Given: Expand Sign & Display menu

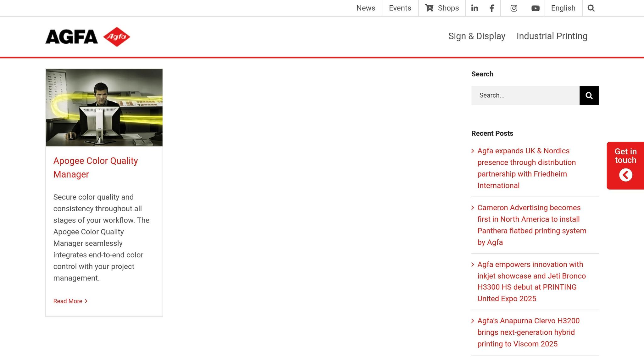Looking at the screenshot, I should [x=477, y=36].
